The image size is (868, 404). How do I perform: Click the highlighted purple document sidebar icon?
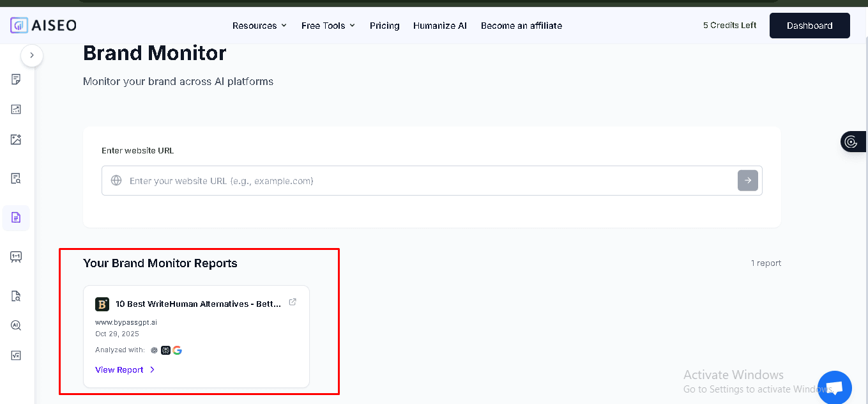(16, 218)
